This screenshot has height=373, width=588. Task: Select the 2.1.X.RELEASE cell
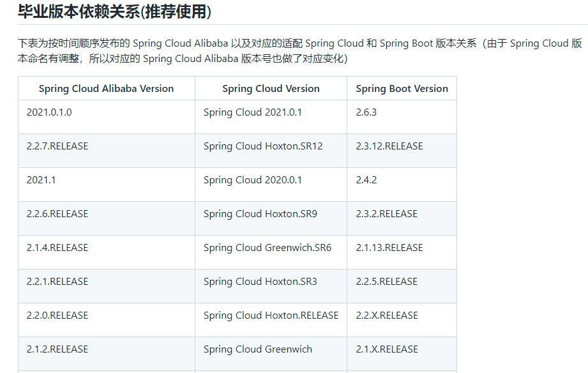coord(387,349)
